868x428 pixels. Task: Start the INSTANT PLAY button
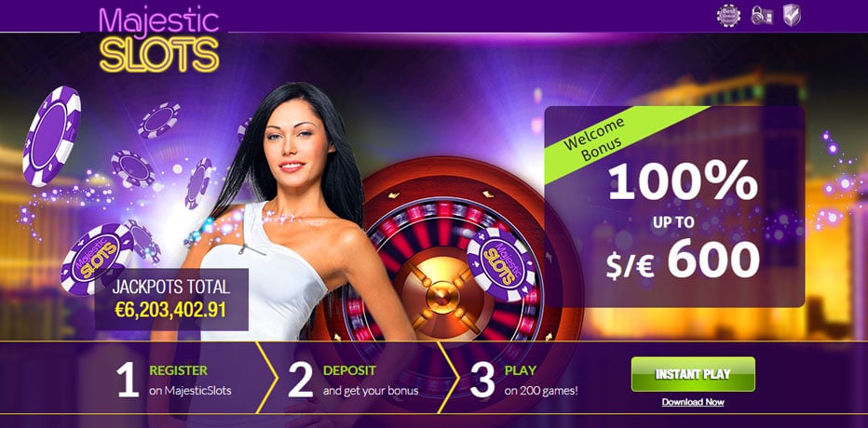(693, 374)
